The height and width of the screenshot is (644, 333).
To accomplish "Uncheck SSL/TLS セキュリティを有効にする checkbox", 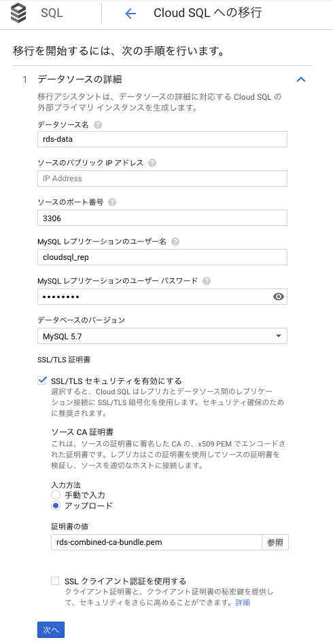I will (42, 381).
